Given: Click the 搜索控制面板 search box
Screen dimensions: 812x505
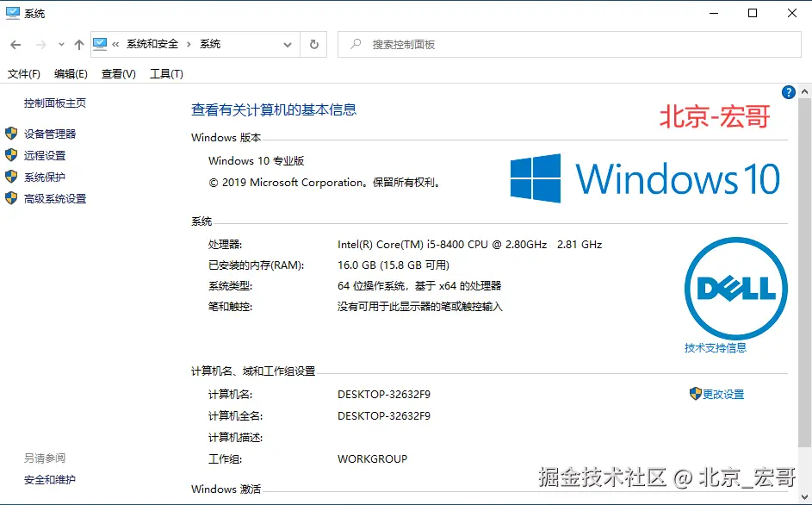Looking at the screenshot, I should (569, 45).
